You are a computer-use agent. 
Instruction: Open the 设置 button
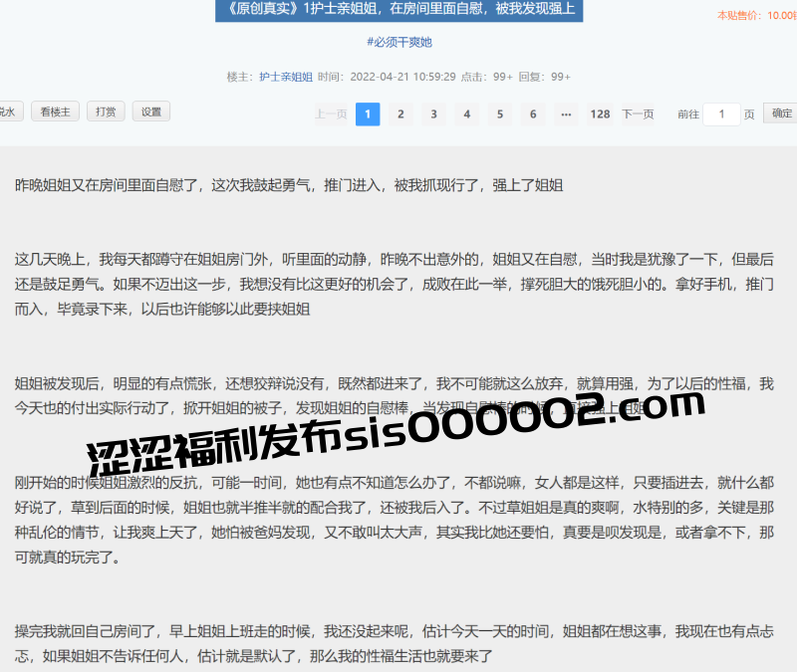[x=151, y=112]
